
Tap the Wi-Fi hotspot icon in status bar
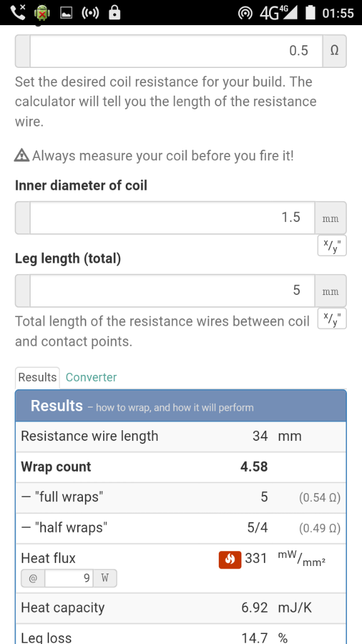click(x=245, y=13)
